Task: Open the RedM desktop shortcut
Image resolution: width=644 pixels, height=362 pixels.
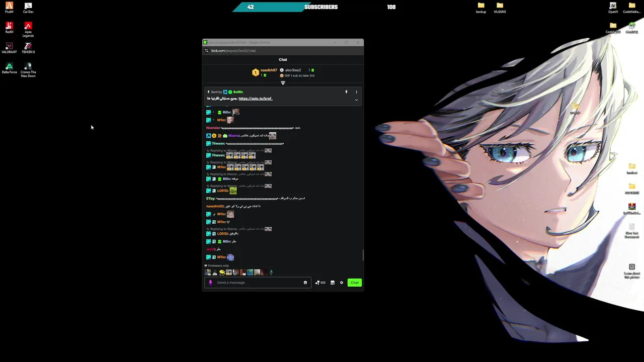Action: tap(9, 28)
